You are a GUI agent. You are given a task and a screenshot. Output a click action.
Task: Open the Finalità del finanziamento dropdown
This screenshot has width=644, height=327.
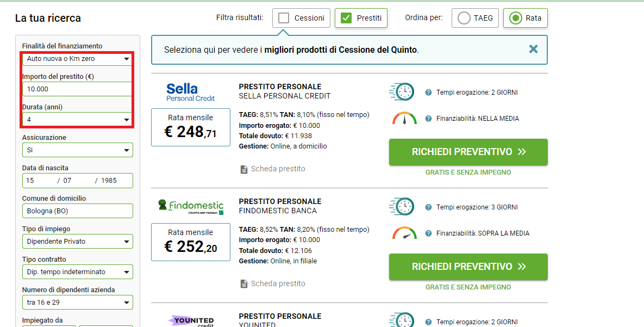click(x=78, y=59)
